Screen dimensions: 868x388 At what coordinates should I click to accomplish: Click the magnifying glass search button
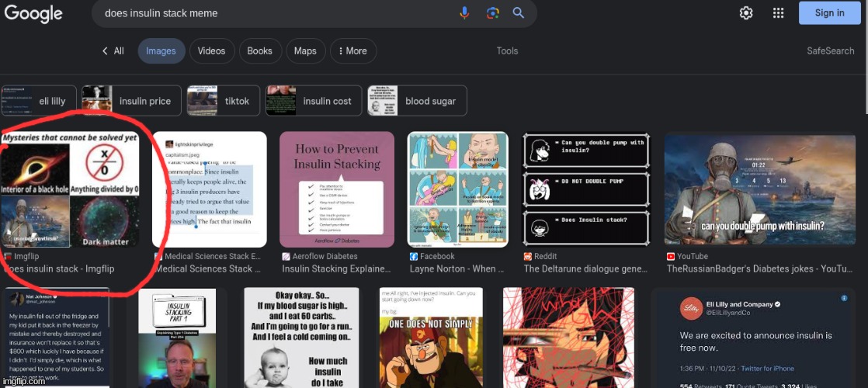point(518,12)
